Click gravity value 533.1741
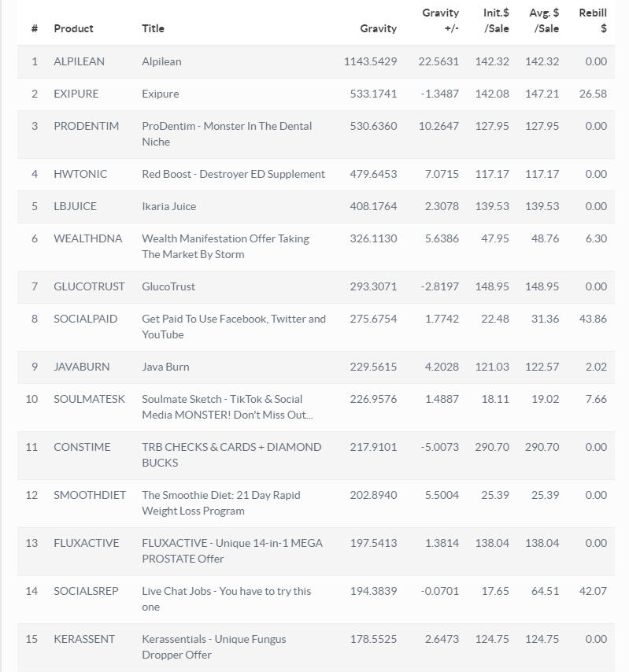This screenshot has width=629, height=672. tap(373, 94)
